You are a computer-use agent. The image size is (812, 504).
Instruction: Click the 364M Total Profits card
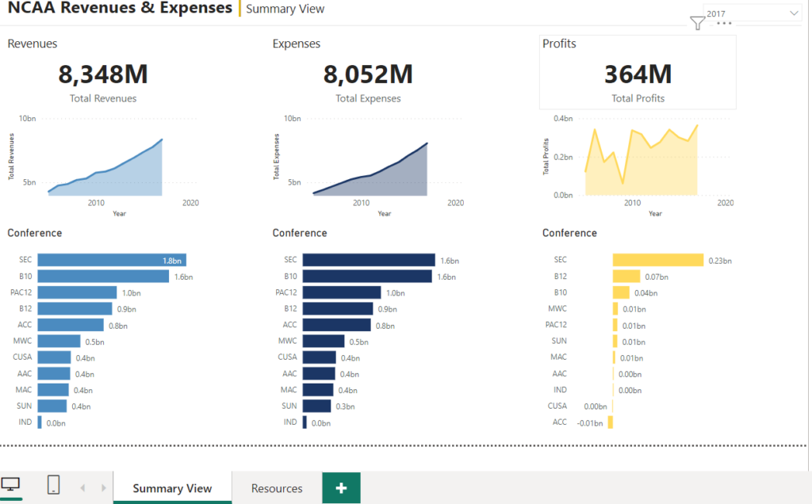pos(638,72)
